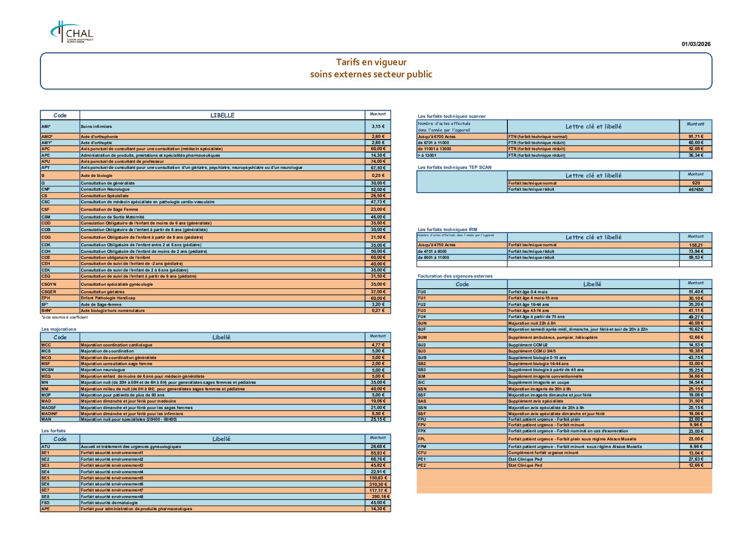Click the "Les majorations" section heading

click(x=59, y=329)
